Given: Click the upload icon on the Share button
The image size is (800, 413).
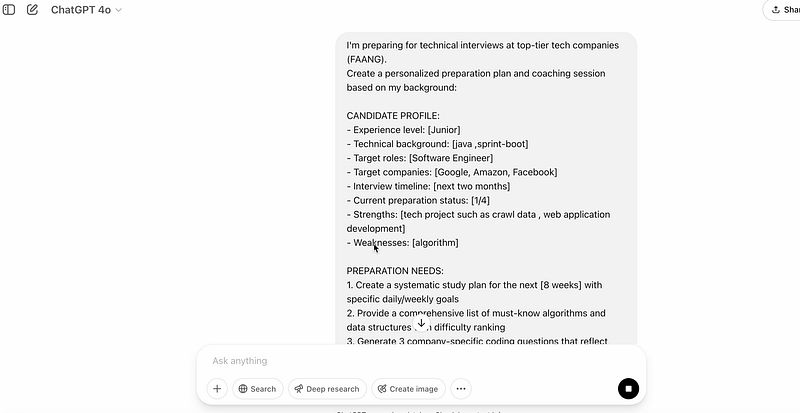Looking at the screenshot, I should (x=778, y=10).
